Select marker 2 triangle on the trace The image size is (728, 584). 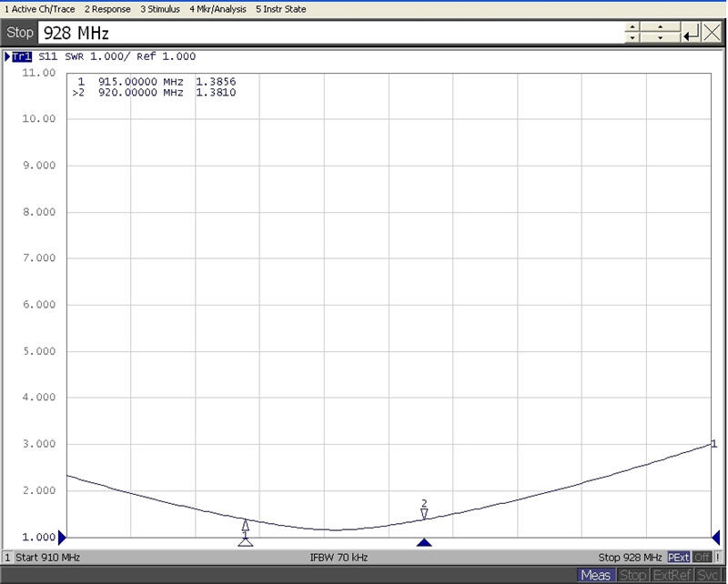(x=424, y=515)
